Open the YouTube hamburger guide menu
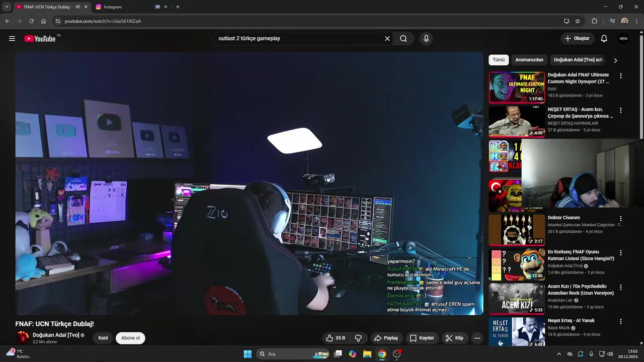The height and width of the screenshot is (362, 644). click(12, 39)
